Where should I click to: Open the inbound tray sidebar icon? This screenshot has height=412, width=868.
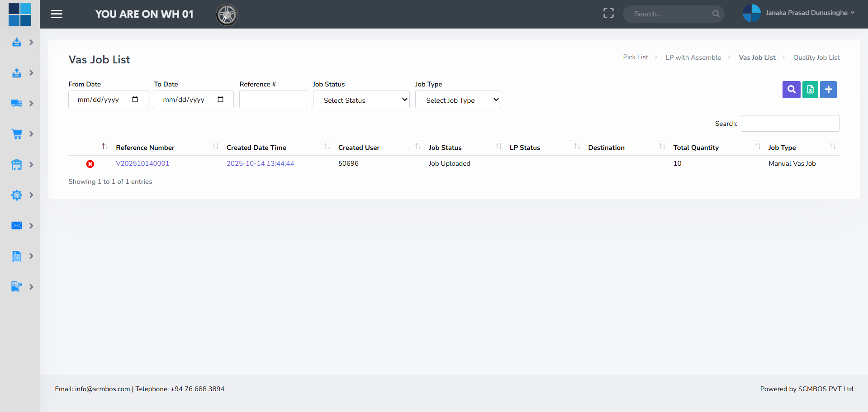(x=17, y=42)
